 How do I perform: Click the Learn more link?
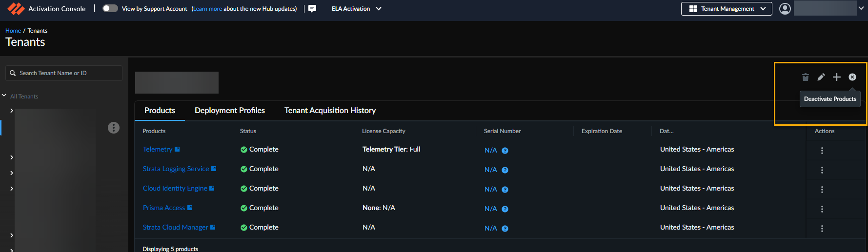208,9
